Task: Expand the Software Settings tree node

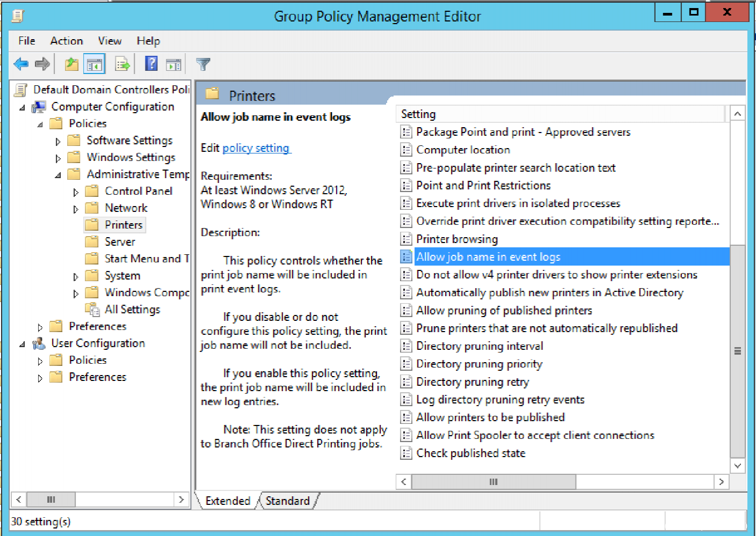Action: pyautogui.click(x=58, y=142)
